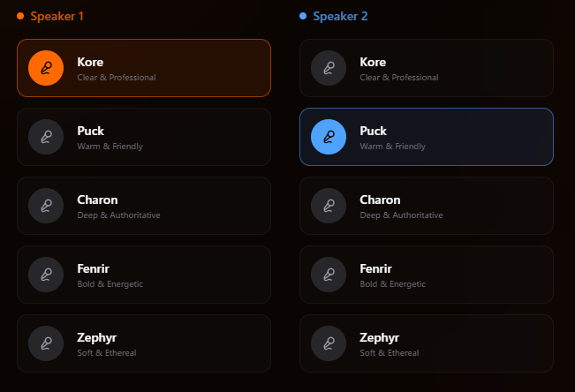Click Speaker 2 Puck blue microphone icon
The height and width of the screenshot is (392, 575).
coord(329,137)
